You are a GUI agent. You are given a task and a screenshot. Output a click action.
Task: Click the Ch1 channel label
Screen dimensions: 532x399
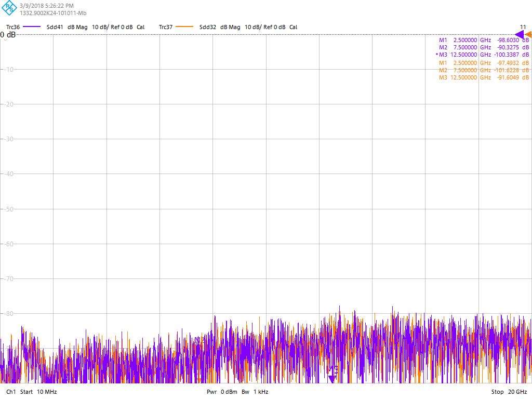click(x=11, y=392)
